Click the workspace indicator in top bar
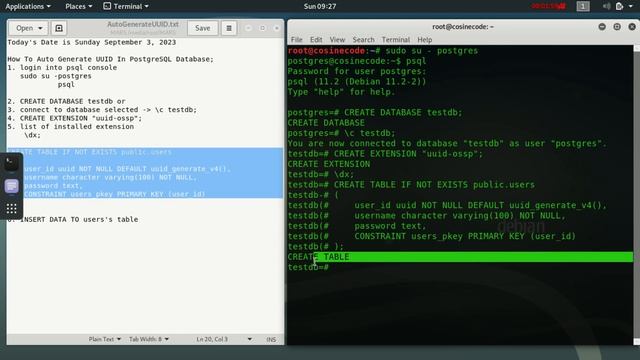The width and height of the screenshot is (640, 360). (x=583, y=6)
